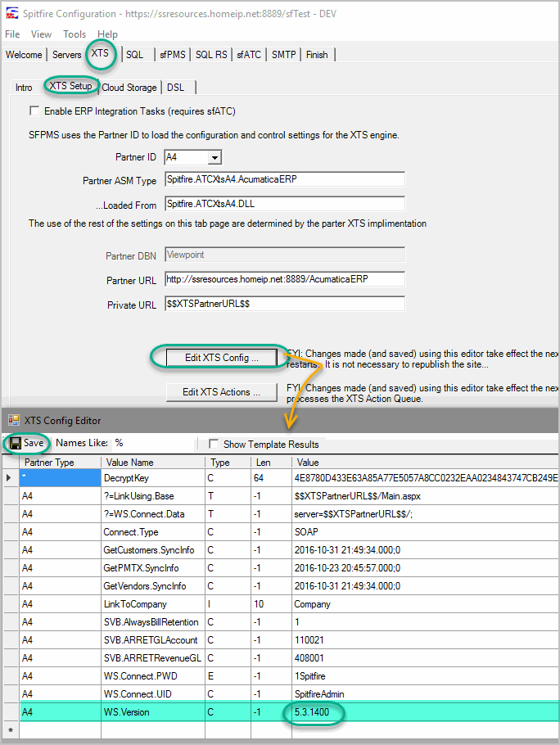This screenshot has width=560, height=745.
Task: Click the new row asterisk marker
Action: point(11,729)
